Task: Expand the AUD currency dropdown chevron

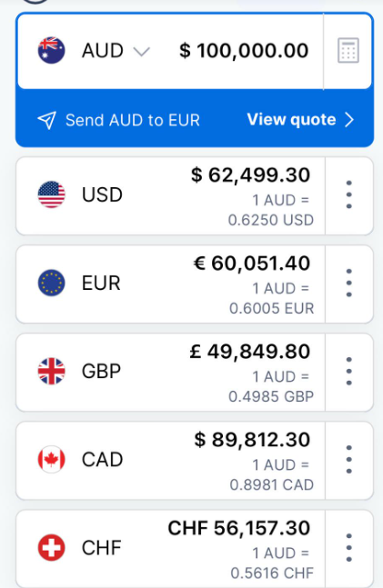Action: pyautogui.click(x=142, y=52)
